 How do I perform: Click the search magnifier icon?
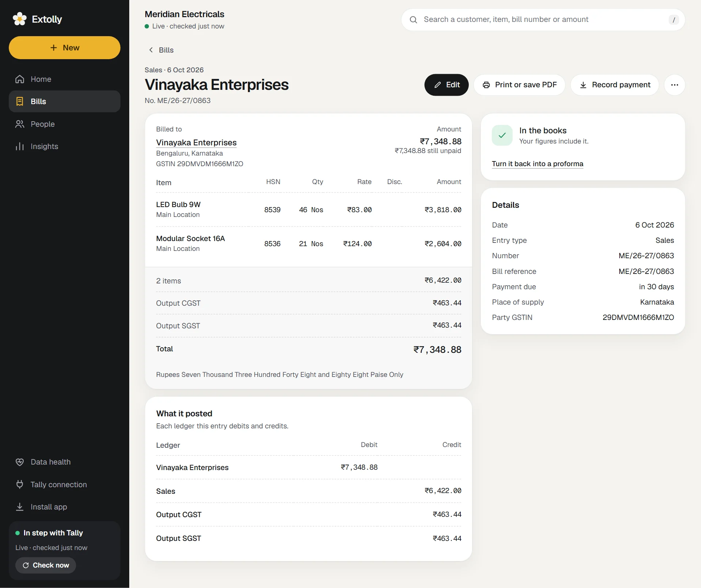click(413, 20)
